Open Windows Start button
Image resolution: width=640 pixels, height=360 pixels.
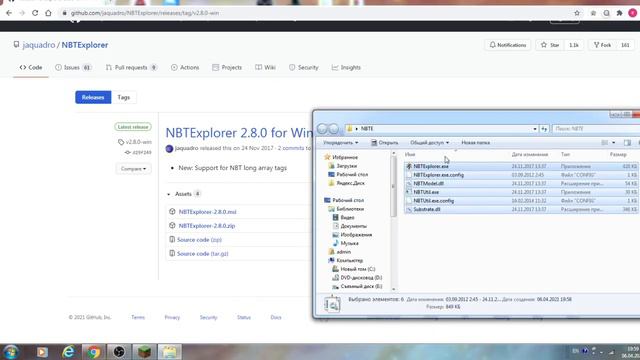(11, 352)
